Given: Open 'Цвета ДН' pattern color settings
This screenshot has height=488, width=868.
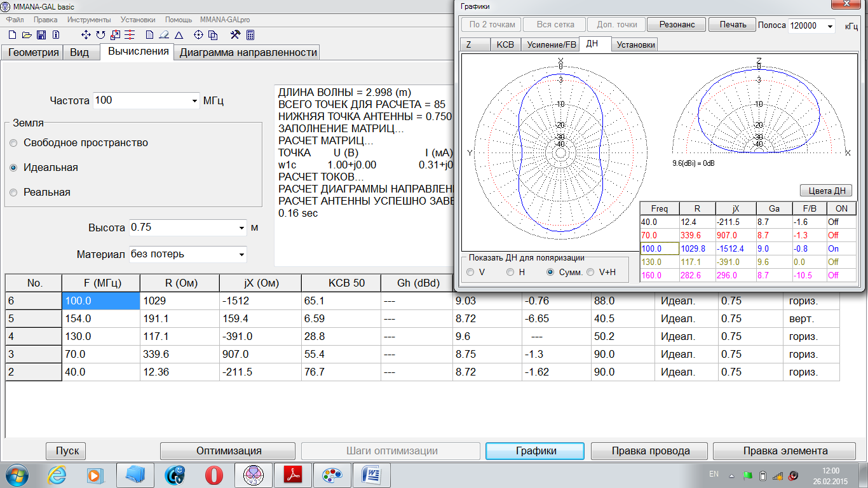Looking at the screenshot, I should coord(825,191).
